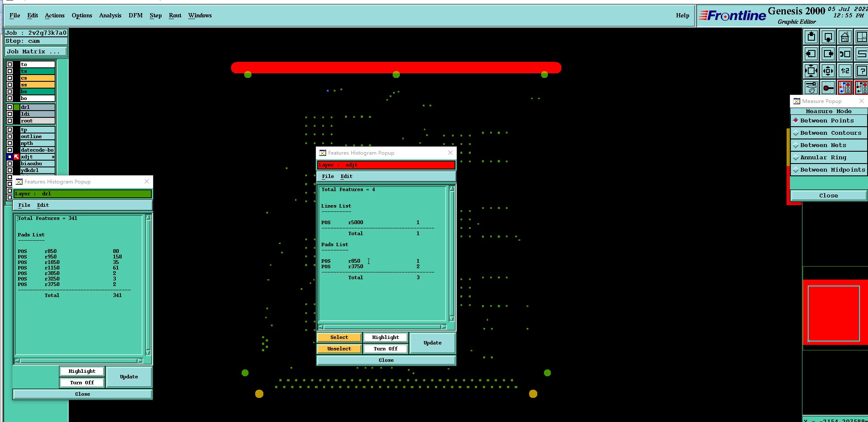The width and height of the screenshot is (868, 422).
Task: Click the XY coordinate window icon
Action: pyautogui.click(x=861, y=37)
